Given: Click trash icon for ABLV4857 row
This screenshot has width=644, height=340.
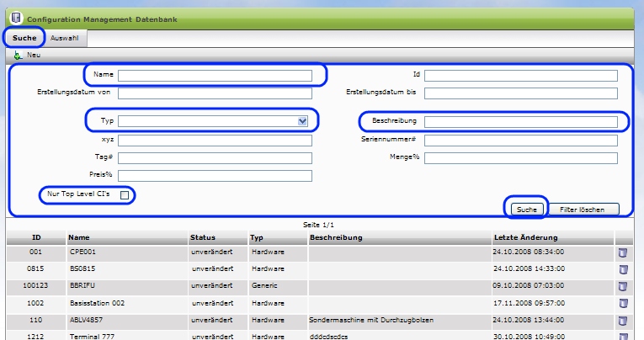Looking at the screenshot, I should [x=623, y=321].
